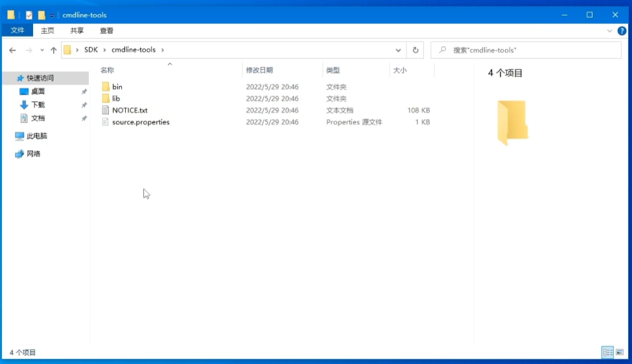This screenshot has height=364, width=632.
Task: Go forward using the forward arrow
Action: pos(29,51)
